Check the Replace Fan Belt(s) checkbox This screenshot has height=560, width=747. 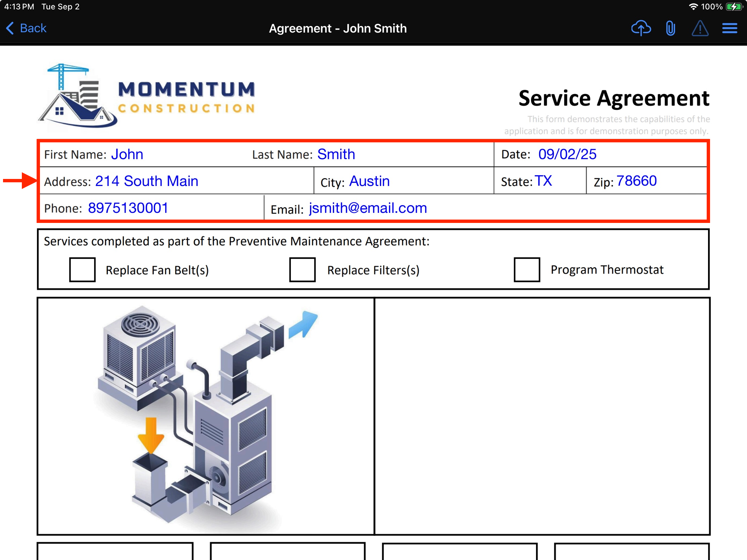82,269
